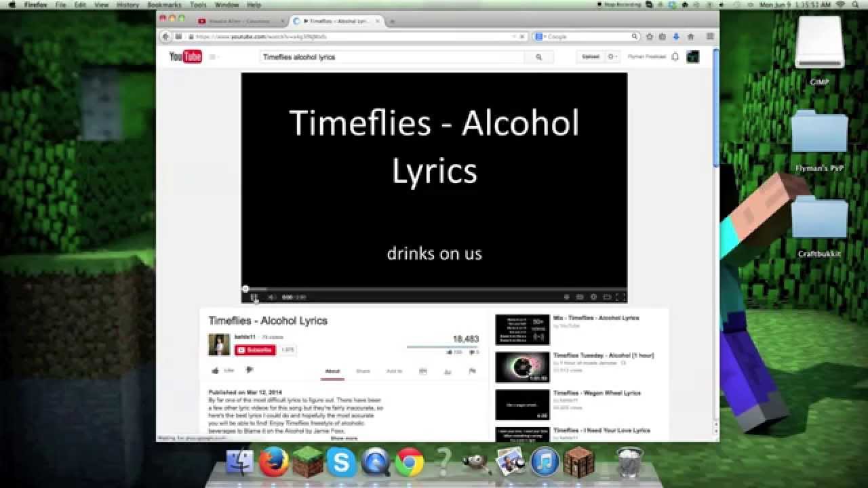Image resolution: width=868 pixels, height=488 pixels.
Task: Select the About tab
Action: (x=332, y=371)
